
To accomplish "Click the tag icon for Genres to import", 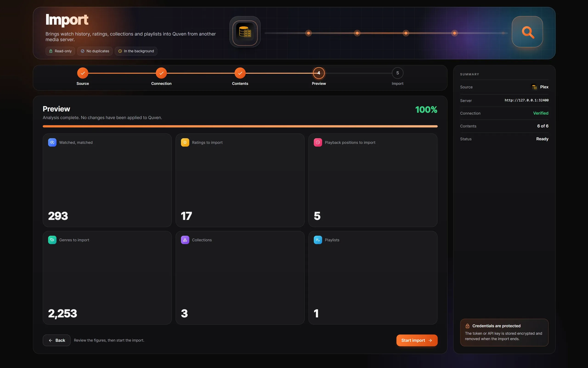I will pyautogui.click(x=52, y=240).
